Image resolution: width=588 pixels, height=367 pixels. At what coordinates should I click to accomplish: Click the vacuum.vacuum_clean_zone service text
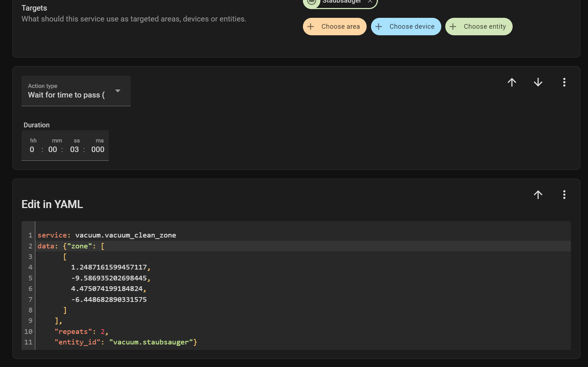pos(126,235)
